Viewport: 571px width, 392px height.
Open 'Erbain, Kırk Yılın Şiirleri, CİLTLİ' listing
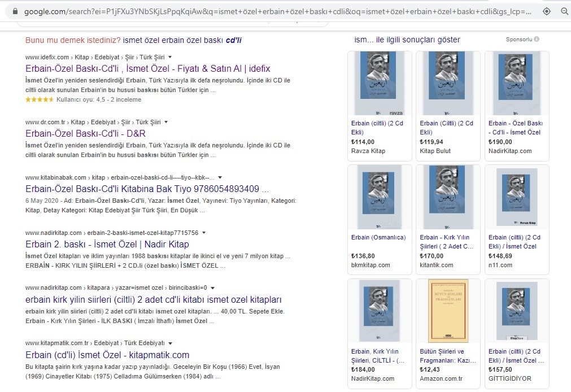pos(378,356)
